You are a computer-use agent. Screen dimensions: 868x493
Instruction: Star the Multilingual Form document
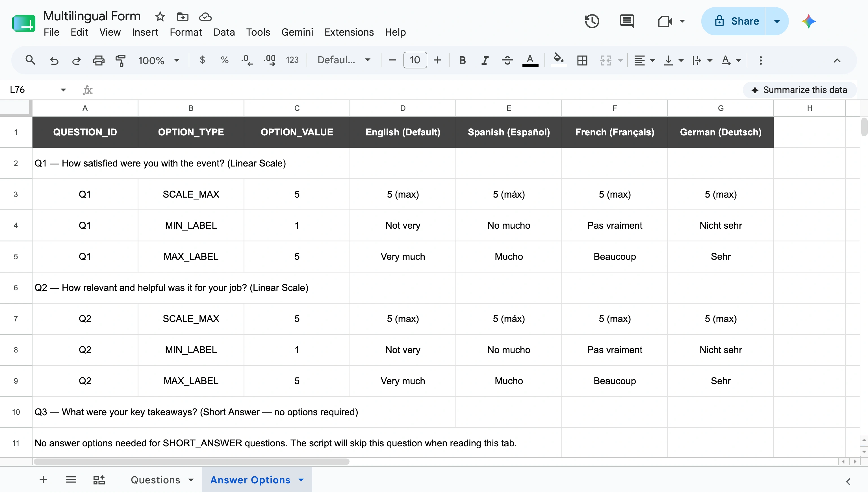pos(160,16)
